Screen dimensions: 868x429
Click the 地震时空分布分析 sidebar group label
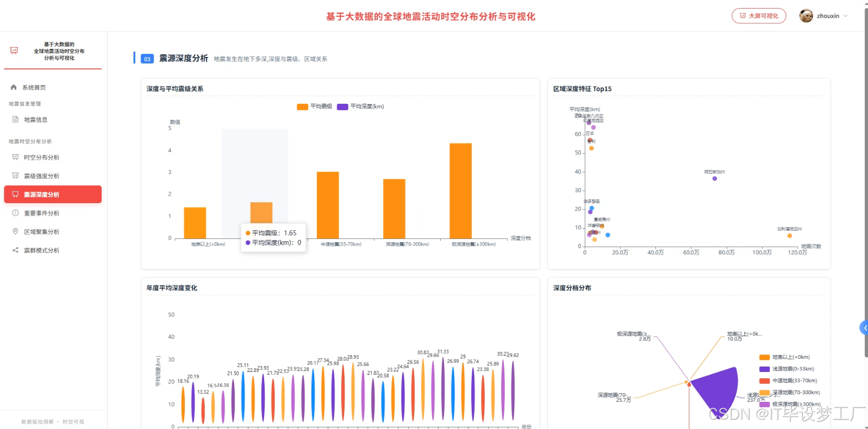pos(30,142)
